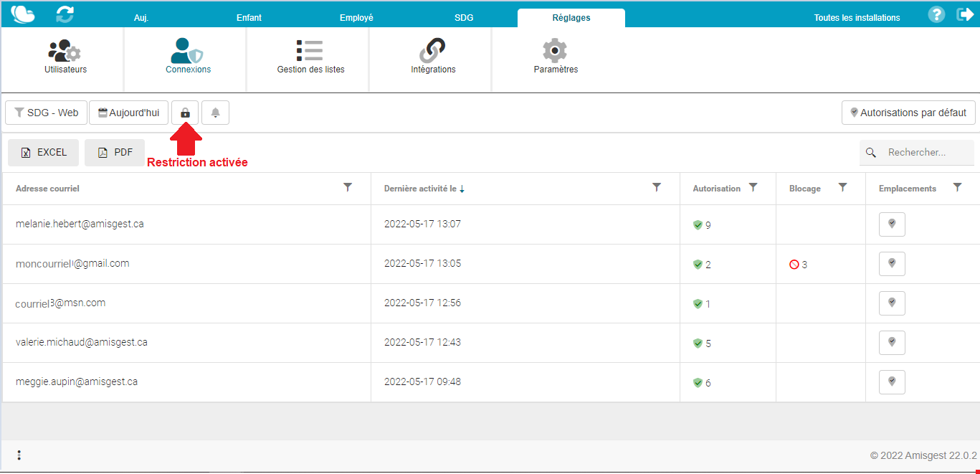The height and width of the screenshot is (474, 980).
Task: Click the Emplacements column header
Action: pyautogui.click(x=908, y=189)
